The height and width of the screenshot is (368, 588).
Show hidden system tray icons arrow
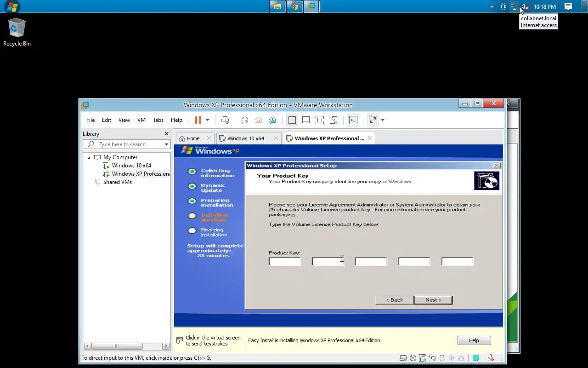[x=492, y=6]
